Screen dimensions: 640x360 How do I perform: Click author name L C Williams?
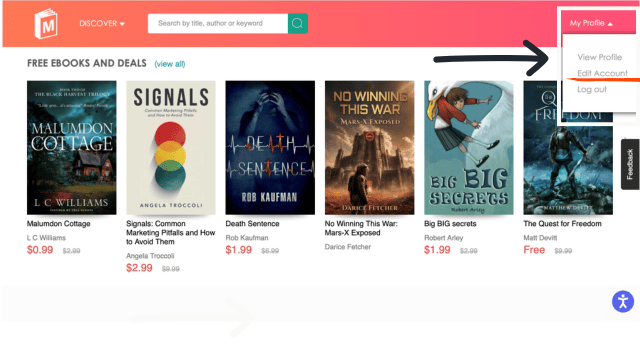point(46,238)
